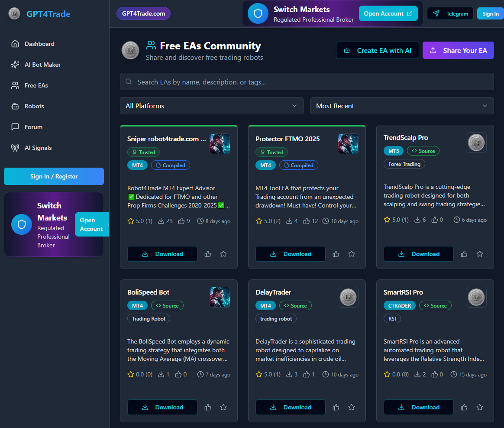Click the SmartRSI Pro coin avatar
The height and width of the screenshot is (428, 504).
476,297
